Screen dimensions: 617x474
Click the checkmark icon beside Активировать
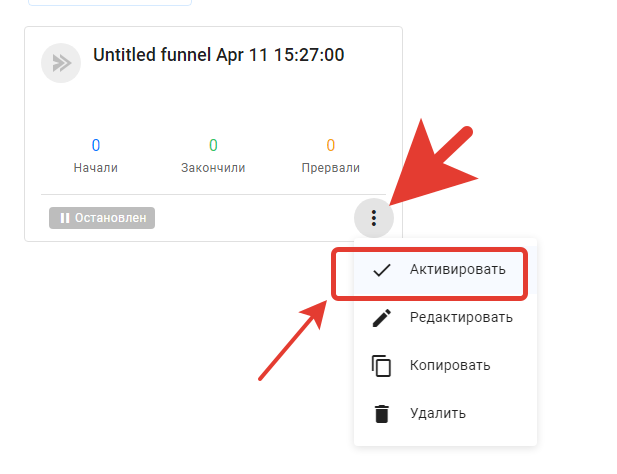coord(381,270)
